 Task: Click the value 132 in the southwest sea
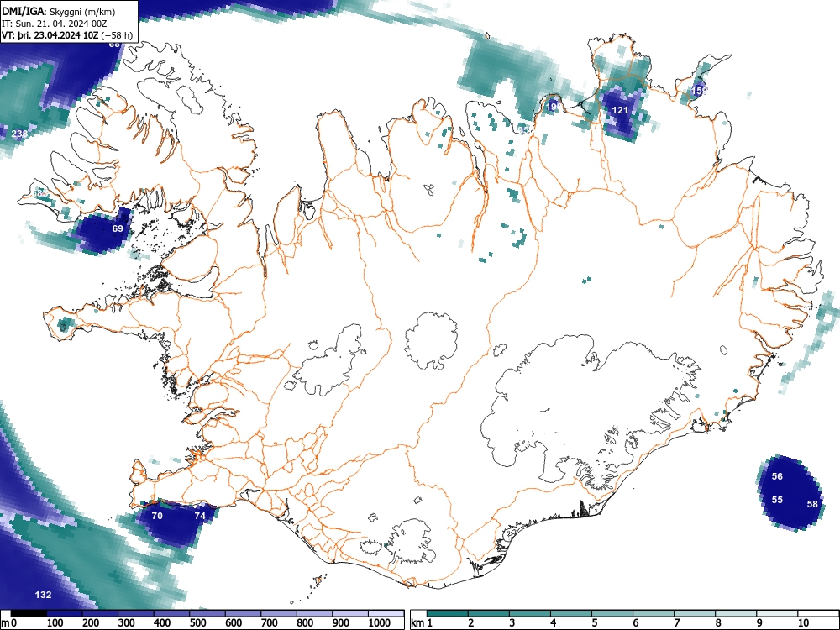pos(44,595)
